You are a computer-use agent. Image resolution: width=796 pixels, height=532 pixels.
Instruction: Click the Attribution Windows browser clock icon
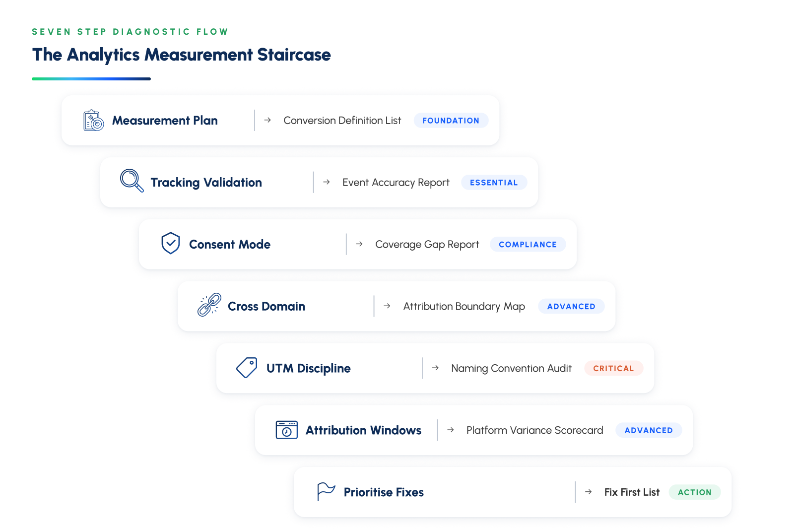(x=287, y=430)
